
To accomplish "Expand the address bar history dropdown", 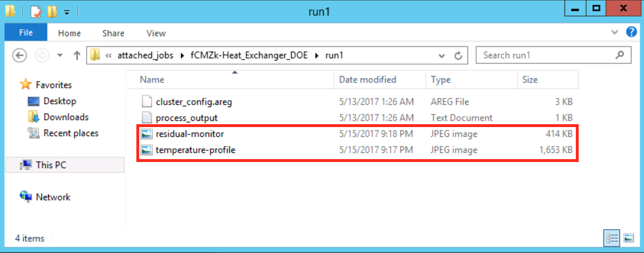I will pos(442,56).
